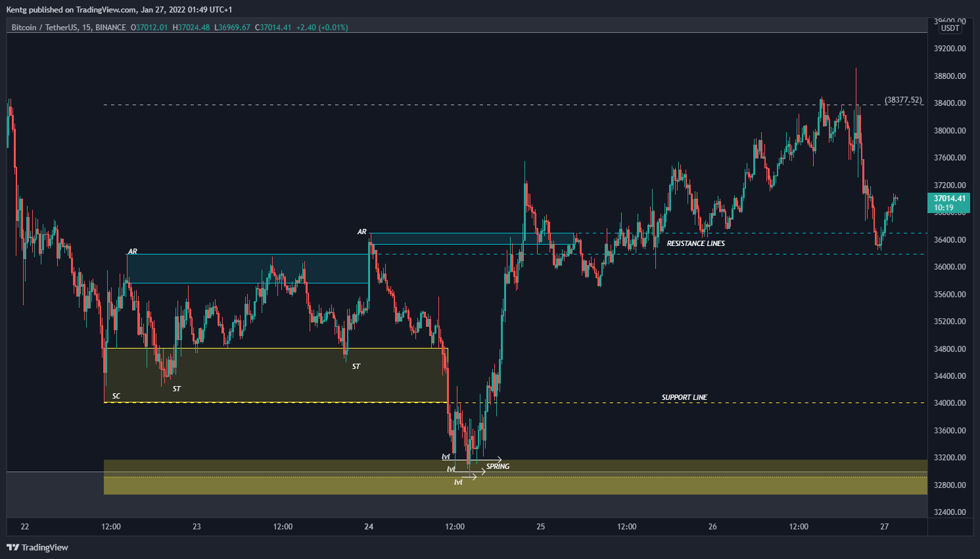980x559 pixels.
Task: Click the 33200.00 price axis label
Action: coord(950,458)
